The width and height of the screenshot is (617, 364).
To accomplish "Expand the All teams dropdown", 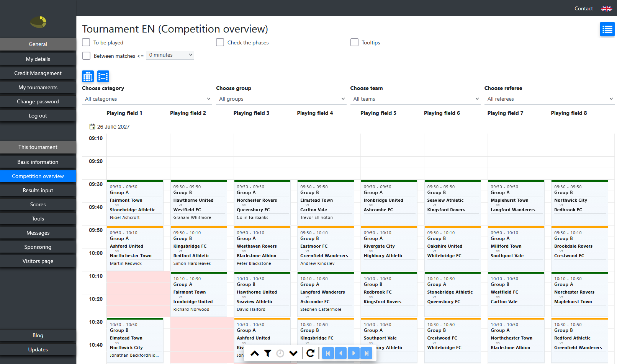I will click(x=415, y=99).
